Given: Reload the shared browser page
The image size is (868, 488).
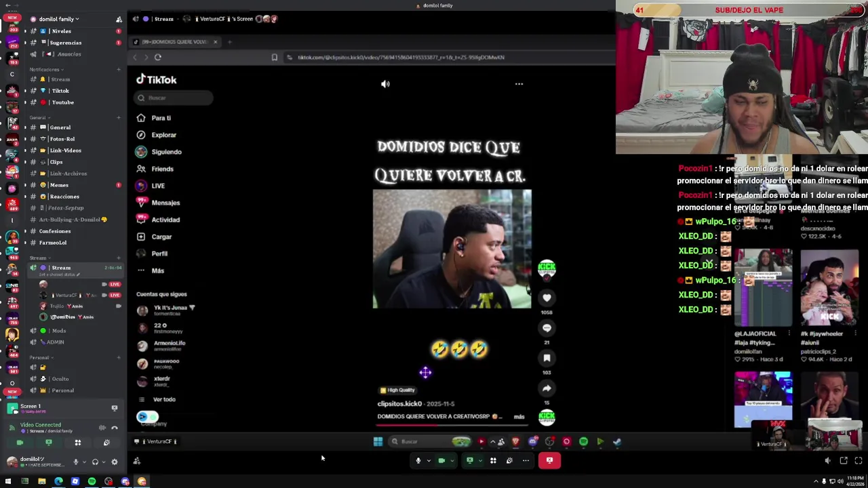Looking at the screenshot, I should (x=157, y=58).
